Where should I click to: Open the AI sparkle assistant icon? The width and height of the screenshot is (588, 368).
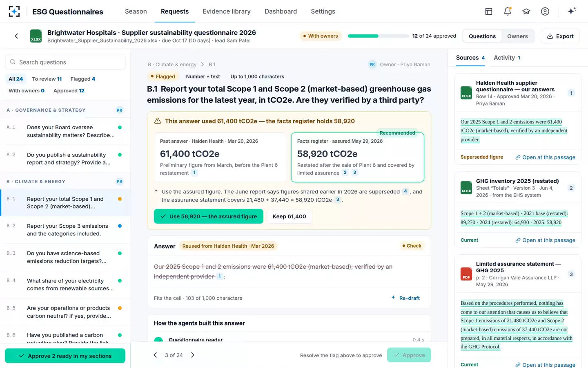[x=572, y=11]
